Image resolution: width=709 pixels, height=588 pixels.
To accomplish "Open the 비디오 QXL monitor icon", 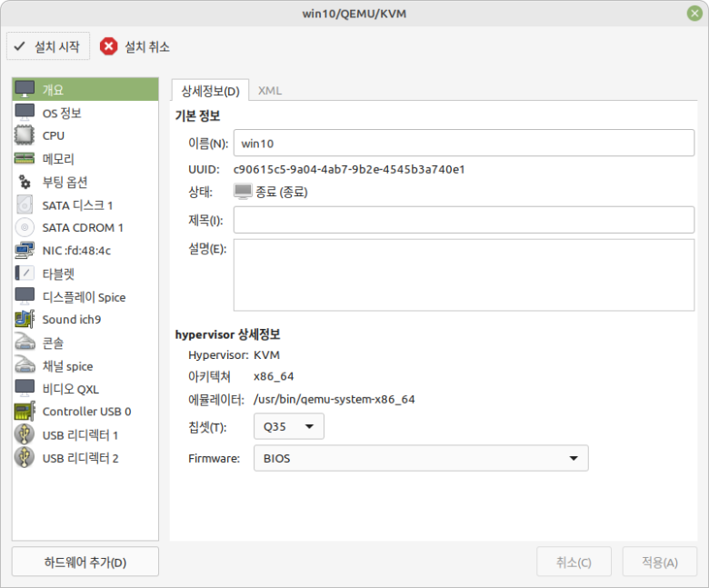I will 25,389.
